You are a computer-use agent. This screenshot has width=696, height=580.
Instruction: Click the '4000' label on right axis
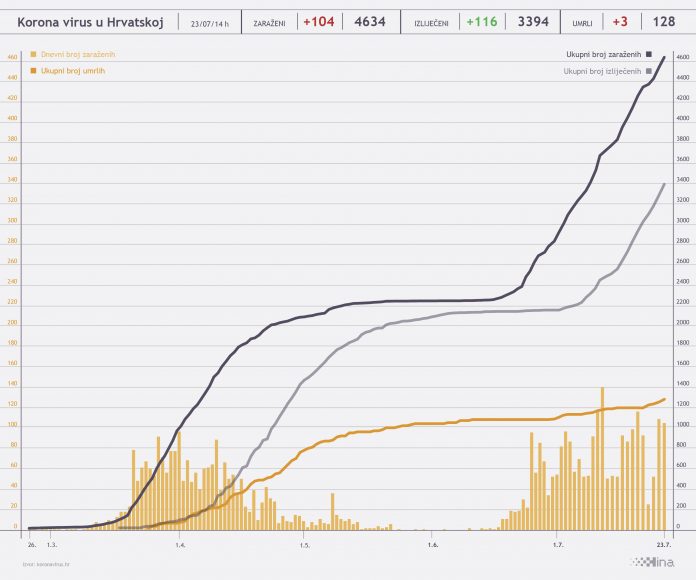(683, 118)
